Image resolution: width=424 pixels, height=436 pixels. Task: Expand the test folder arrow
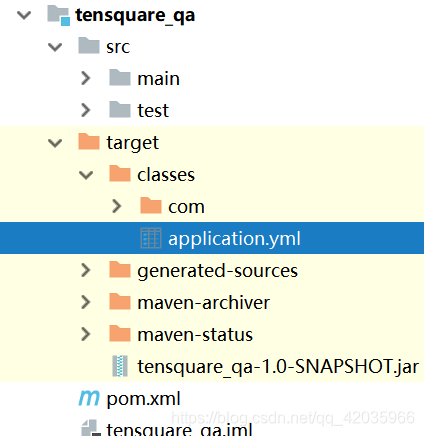point(86,110)
